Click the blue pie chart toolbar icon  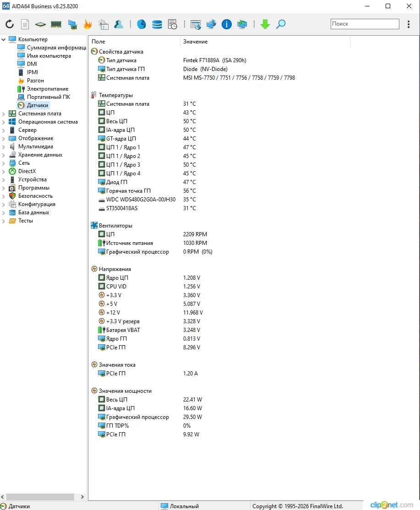tap(141, 24)
